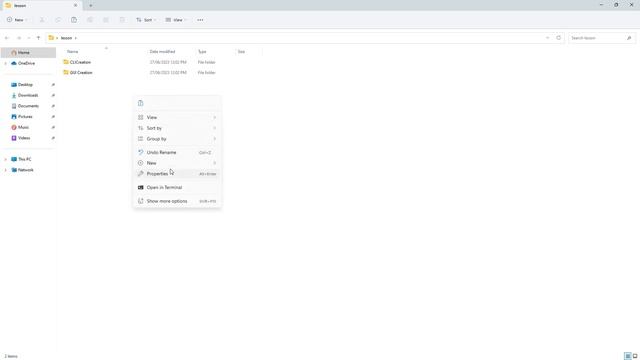Open the View submenu in context menu

[x=177, y=118]
